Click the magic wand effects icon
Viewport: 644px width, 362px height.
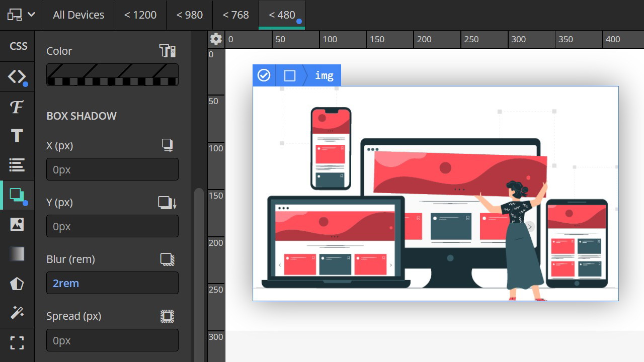17,313
